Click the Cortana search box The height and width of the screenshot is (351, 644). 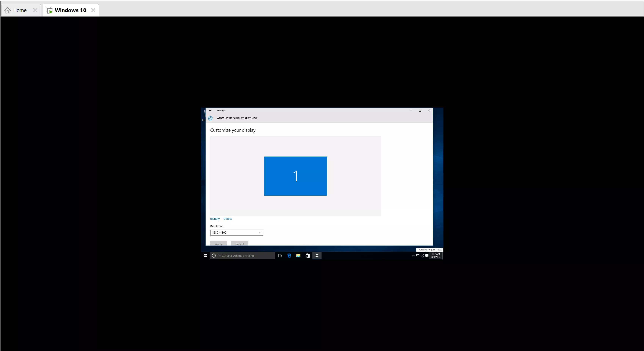(242, 256)
